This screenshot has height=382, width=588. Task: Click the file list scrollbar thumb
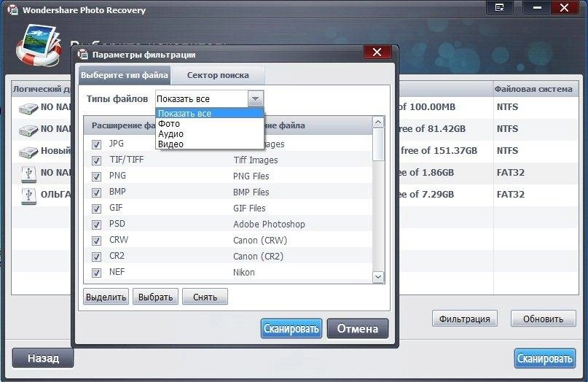click(378, 144)
